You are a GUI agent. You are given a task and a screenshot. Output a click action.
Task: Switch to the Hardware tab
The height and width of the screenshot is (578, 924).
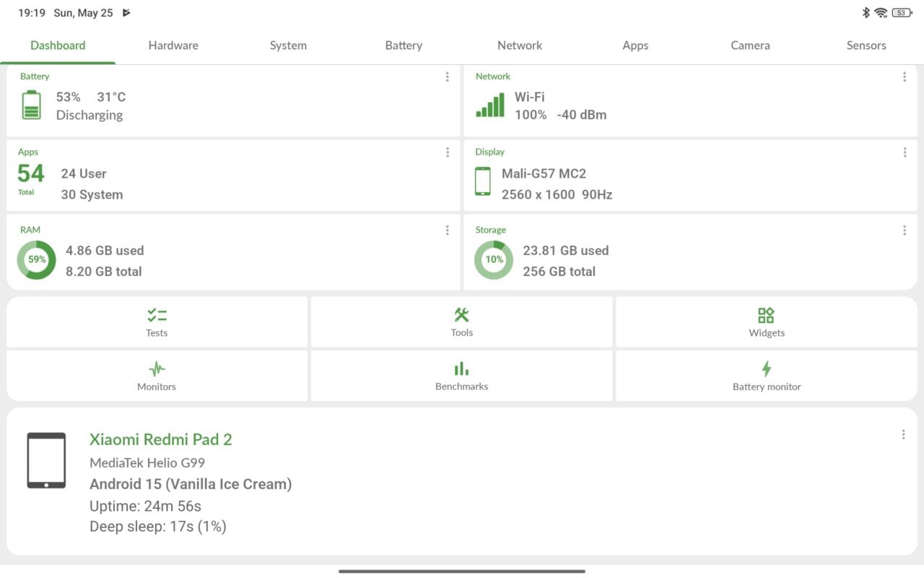(x=173, y=46)
